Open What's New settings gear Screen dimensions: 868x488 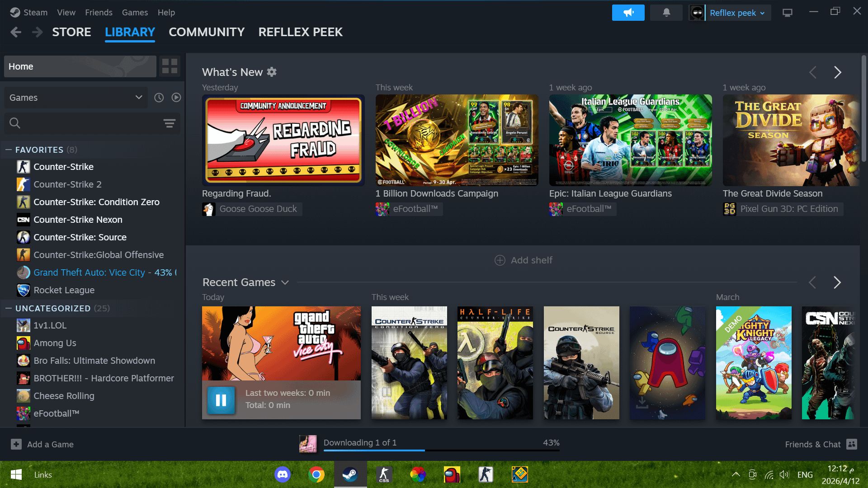point(272,72)
